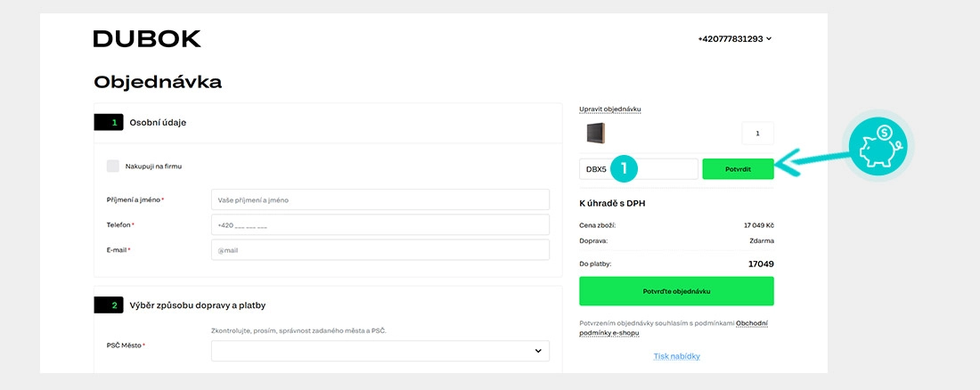Click the Do platby total 17049
980x390 pixels.
pyautogui.click(x=761, y=264)
